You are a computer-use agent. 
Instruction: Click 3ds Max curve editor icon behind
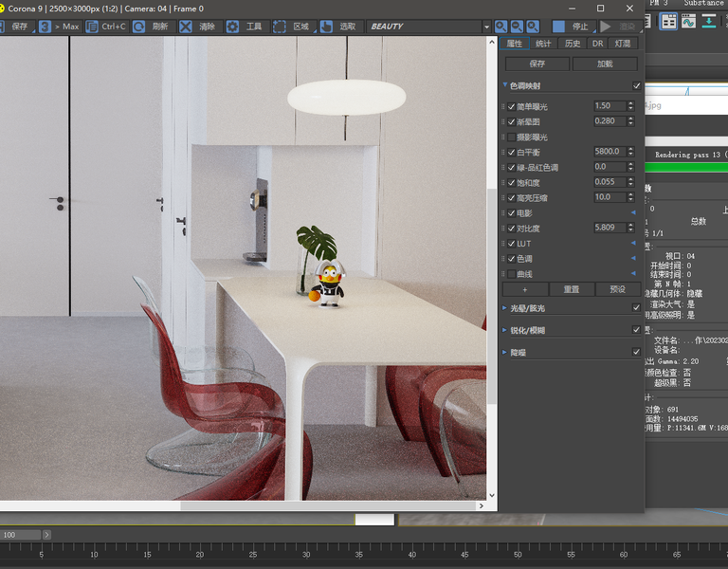pyautogui.click(x=688, y=22)
